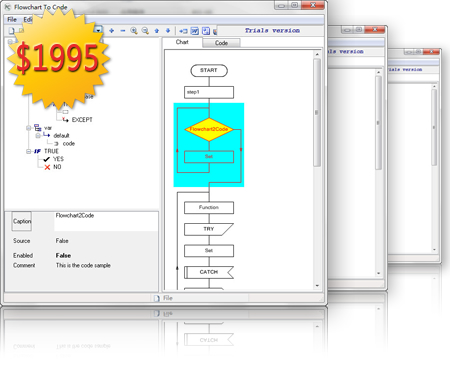Click the bold Enabled value False
The width and height of the screenshot is (450, 365).
coord(63,255)
